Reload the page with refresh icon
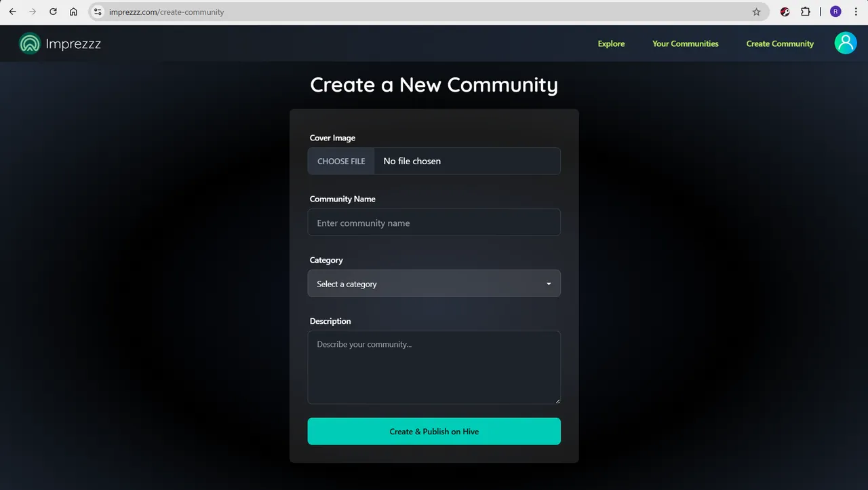This screenshot has height=490, width=868. click(x=53, y=12)
